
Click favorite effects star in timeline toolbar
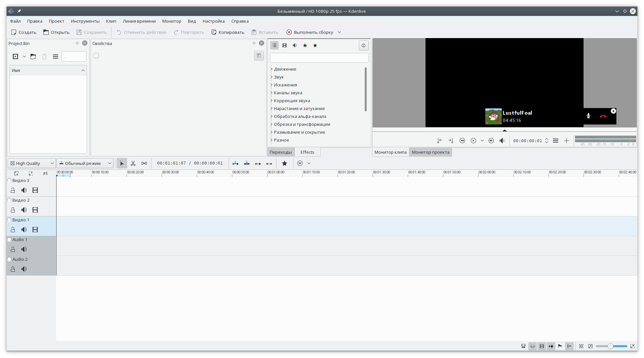coord(285,163)
